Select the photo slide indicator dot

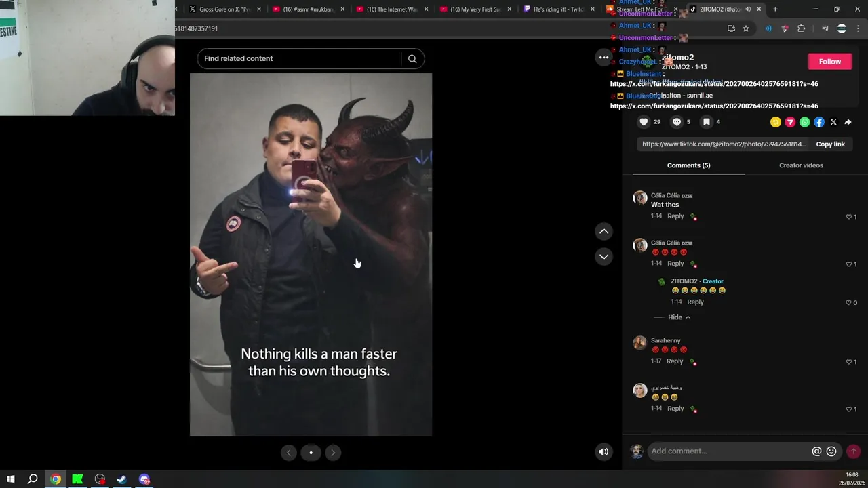click(x=311, y=453)
